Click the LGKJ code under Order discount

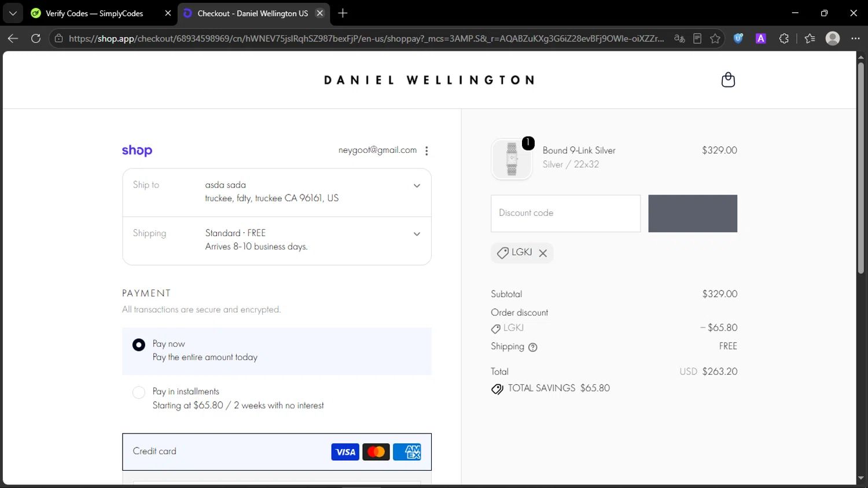coord(513,328)
